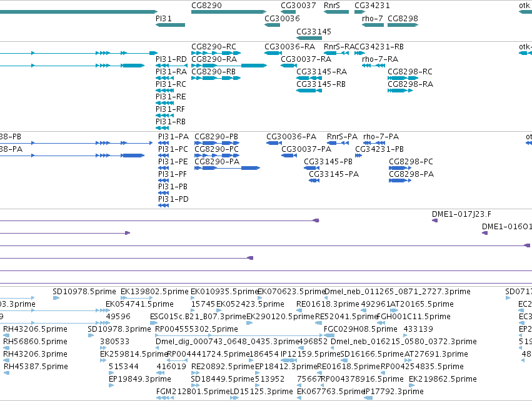Click the RH45387.5prime EST label

point(36,367)
